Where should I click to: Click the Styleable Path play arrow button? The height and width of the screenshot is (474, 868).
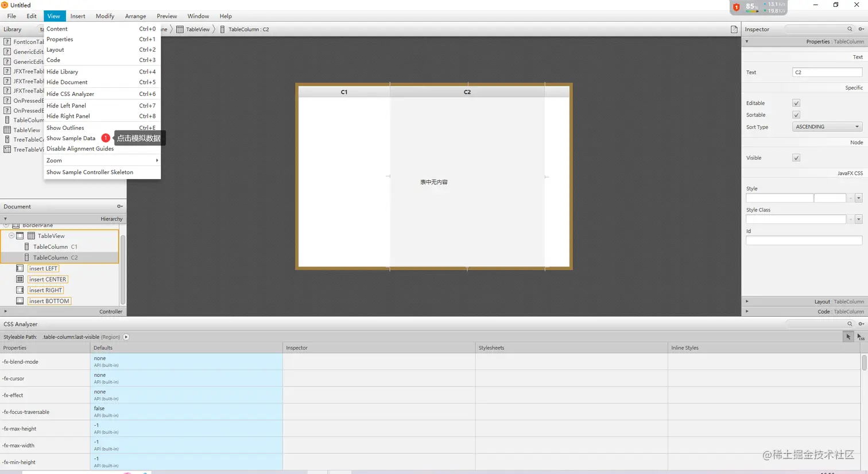[126, 337]
